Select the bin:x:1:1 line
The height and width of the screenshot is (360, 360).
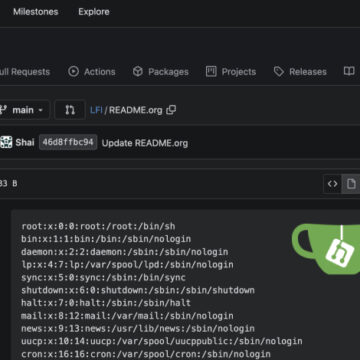pyautogui.click(x=106, y=239)
